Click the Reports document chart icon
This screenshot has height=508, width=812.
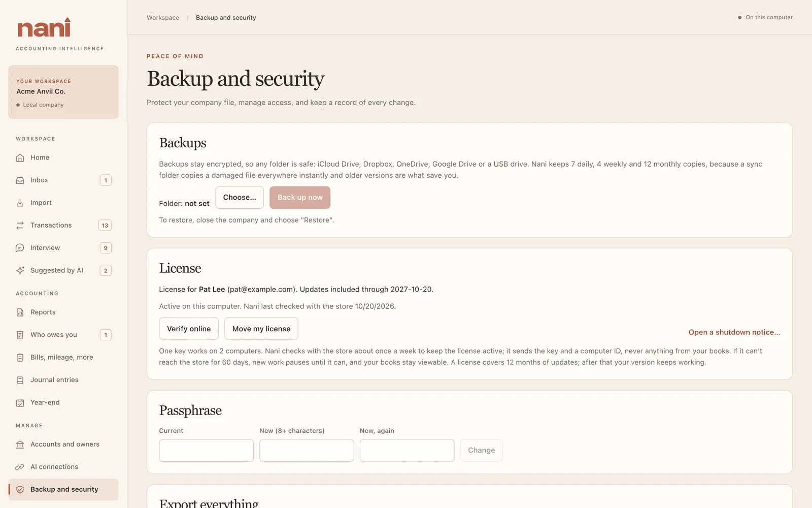pos(20,312)
